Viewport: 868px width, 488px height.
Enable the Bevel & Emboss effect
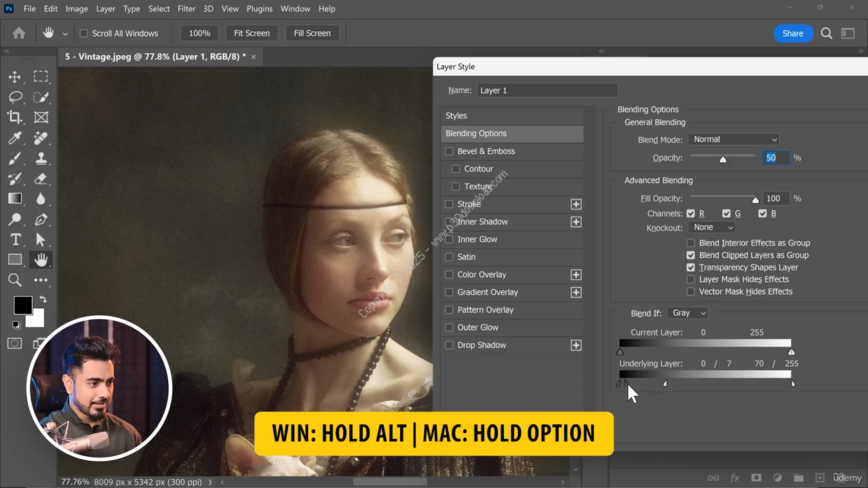449,151
